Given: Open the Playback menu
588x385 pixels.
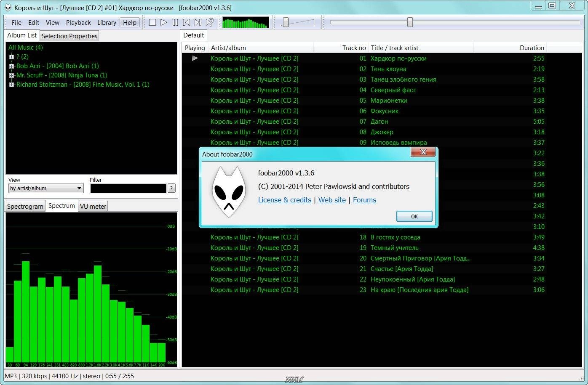Looking at the screenshot, I should pos(78,23).
